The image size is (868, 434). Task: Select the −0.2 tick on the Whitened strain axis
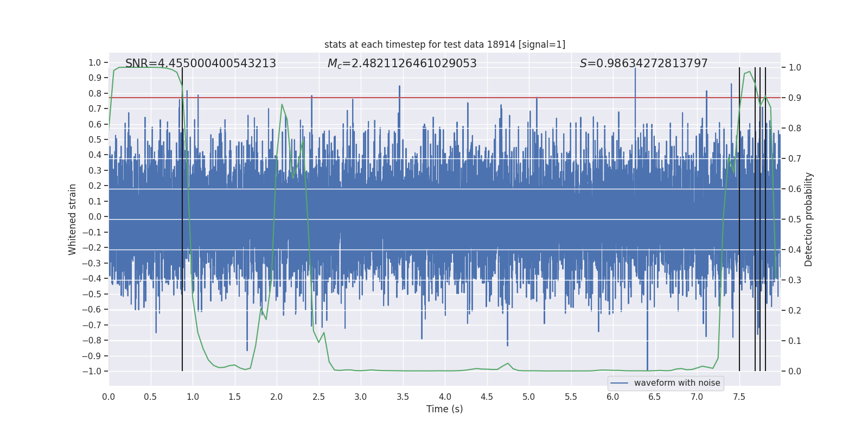[92, 247]
